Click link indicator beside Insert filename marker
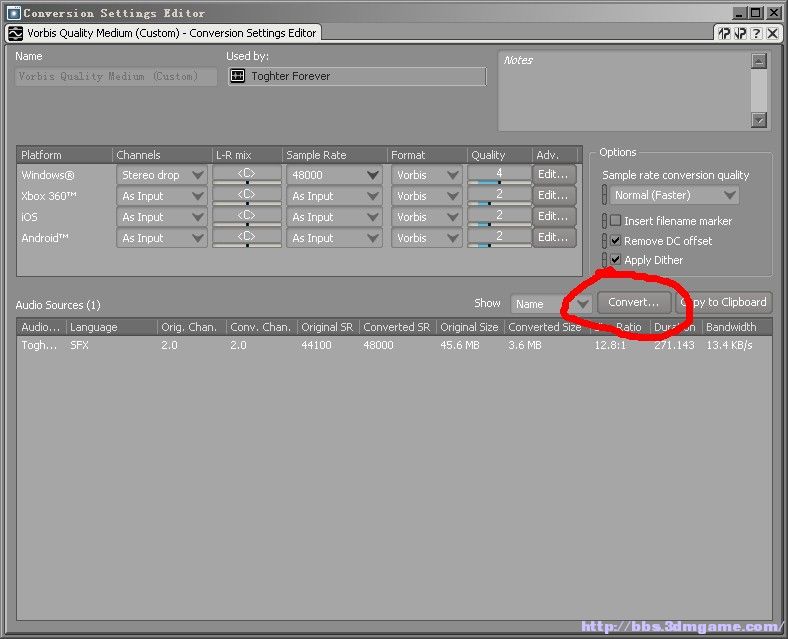This screenshot has height=639, width=788. [x=605, y=221]
